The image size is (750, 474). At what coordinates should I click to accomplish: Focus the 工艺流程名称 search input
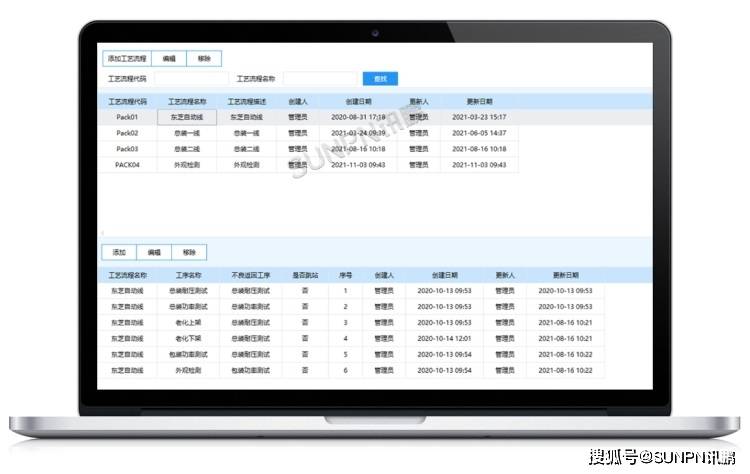(x=320, y=79)
